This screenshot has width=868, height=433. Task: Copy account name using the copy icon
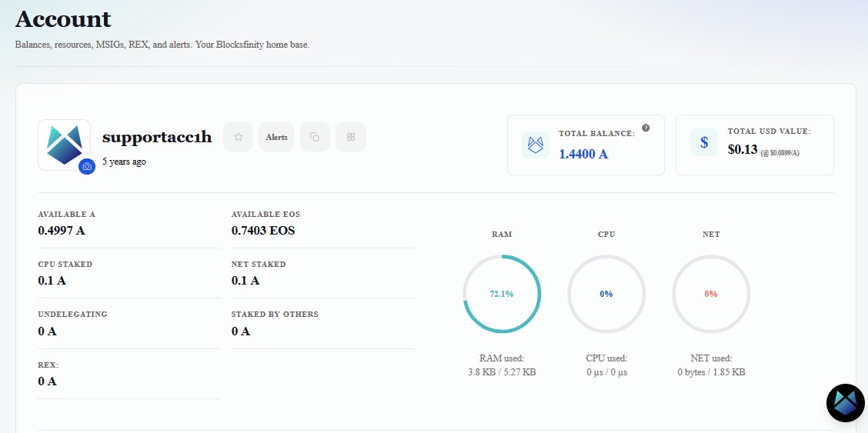point(315,137)
